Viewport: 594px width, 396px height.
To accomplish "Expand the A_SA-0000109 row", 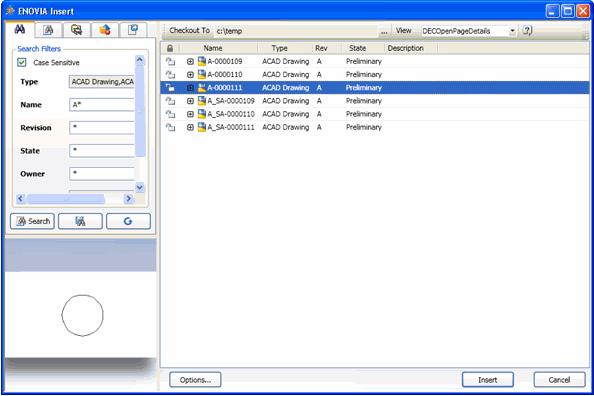I will coord(190,101).
